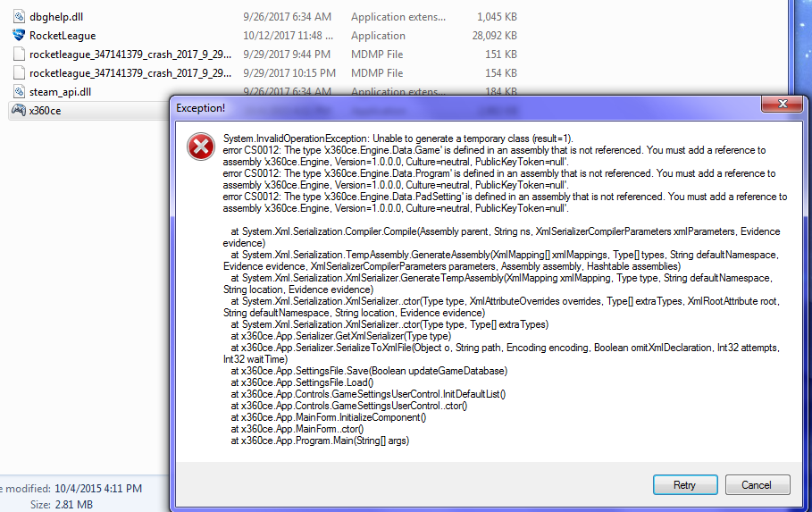
Task: Click Retry in the Exception dialog
Action: coord(684,485)
